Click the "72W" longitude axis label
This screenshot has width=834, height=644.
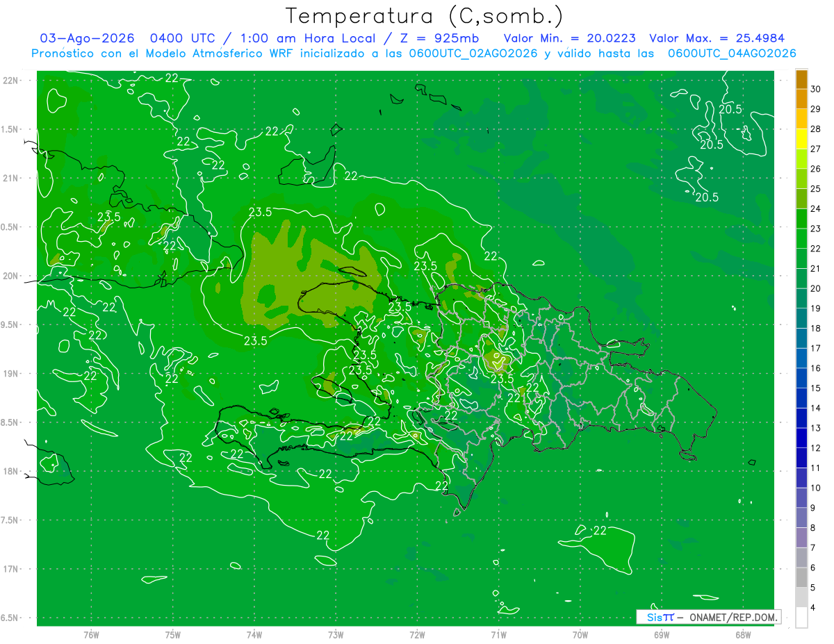(x=417, y=635)
